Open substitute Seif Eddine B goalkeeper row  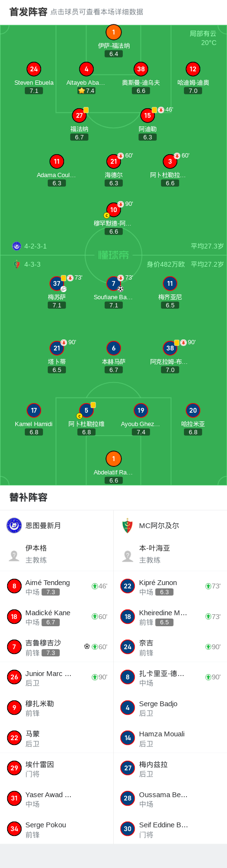point(170,829)
